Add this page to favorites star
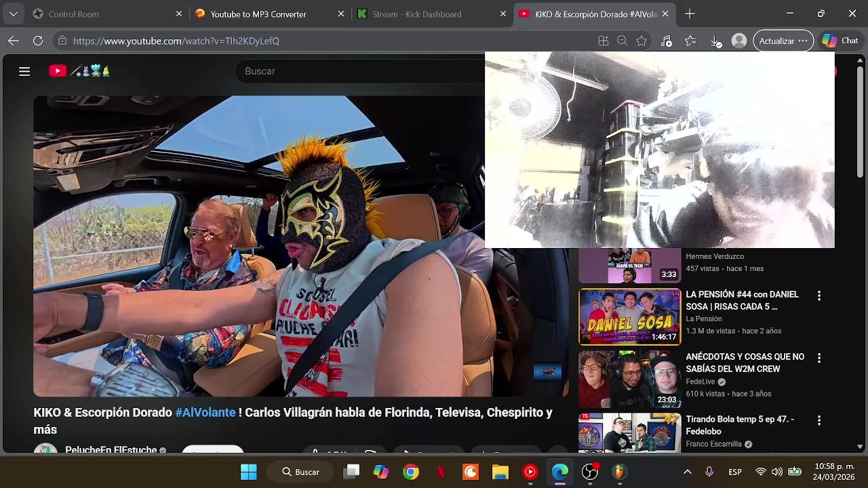The width and height of the screenshot is (868, 488). point(642,41)
